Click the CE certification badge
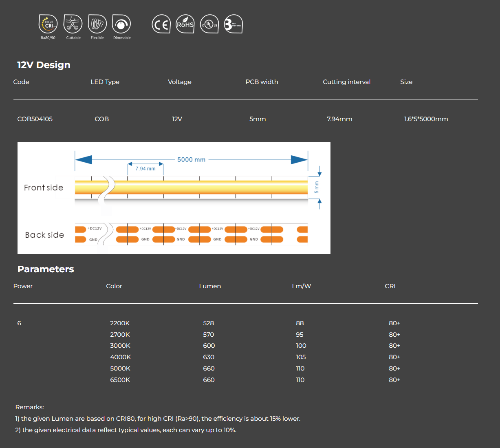 click(x=161, y=24)
